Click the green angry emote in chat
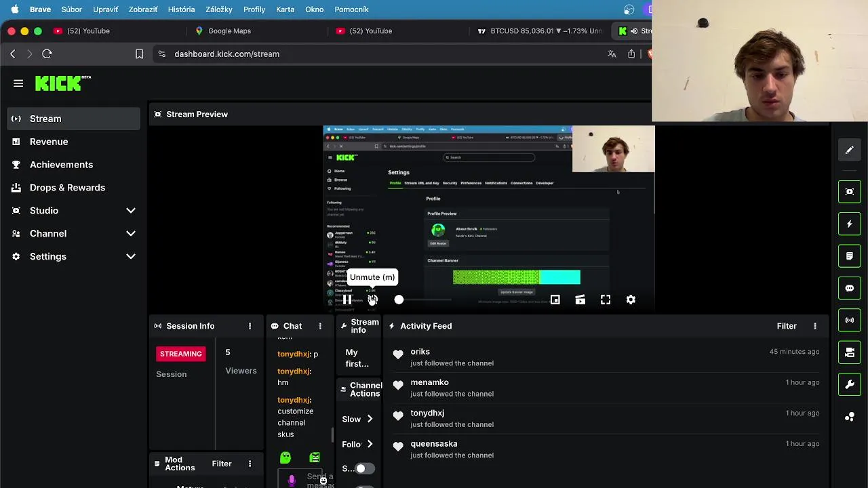 [x=315, y=457]
